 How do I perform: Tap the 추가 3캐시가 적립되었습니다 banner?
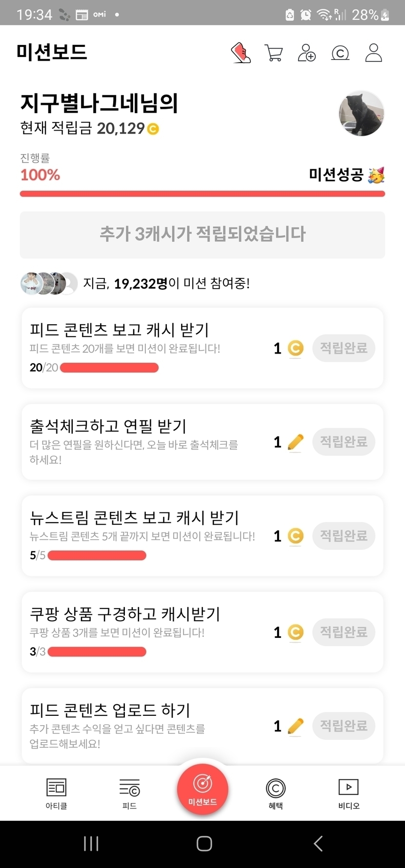click(202, 235)
